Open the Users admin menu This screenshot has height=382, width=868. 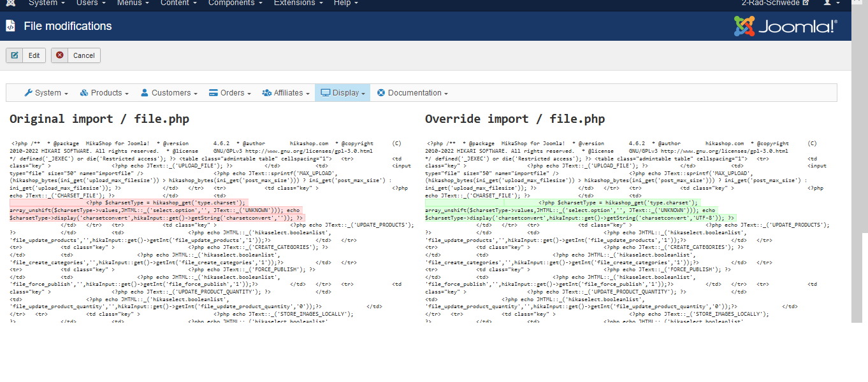[x=90, y=3]
